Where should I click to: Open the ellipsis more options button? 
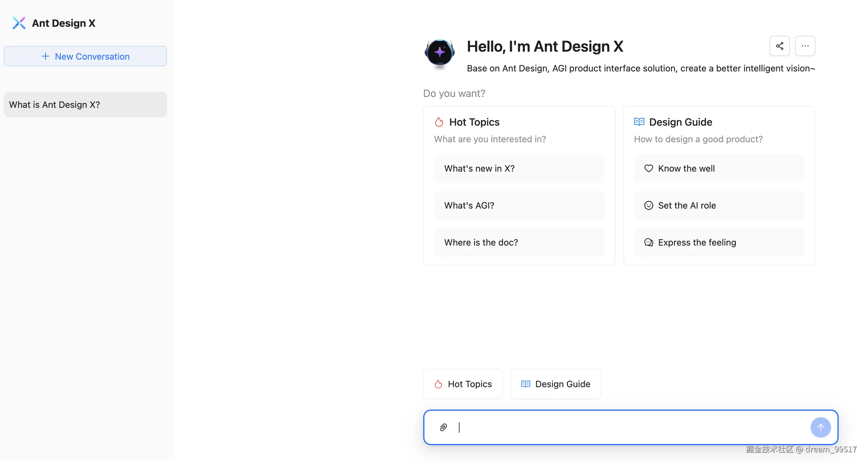point(805,46)
